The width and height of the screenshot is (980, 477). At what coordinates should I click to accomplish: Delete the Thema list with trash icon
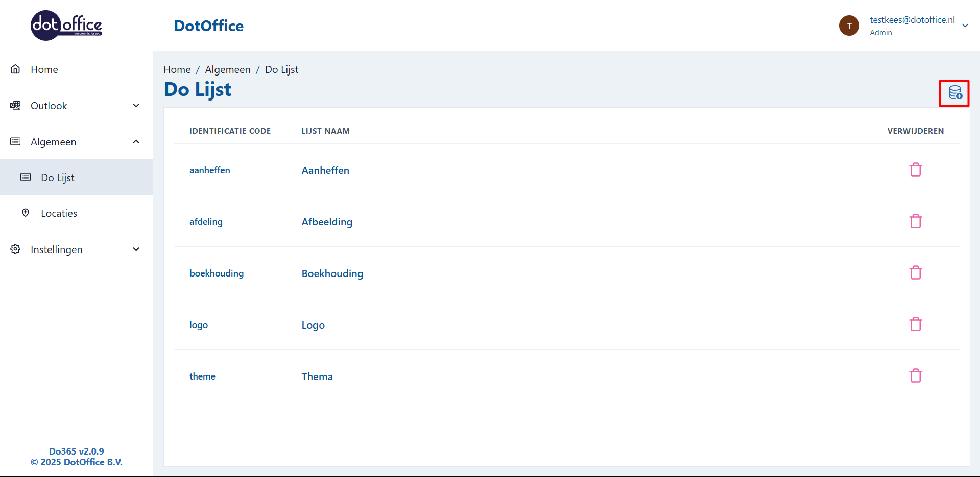(x=915, y=375)
